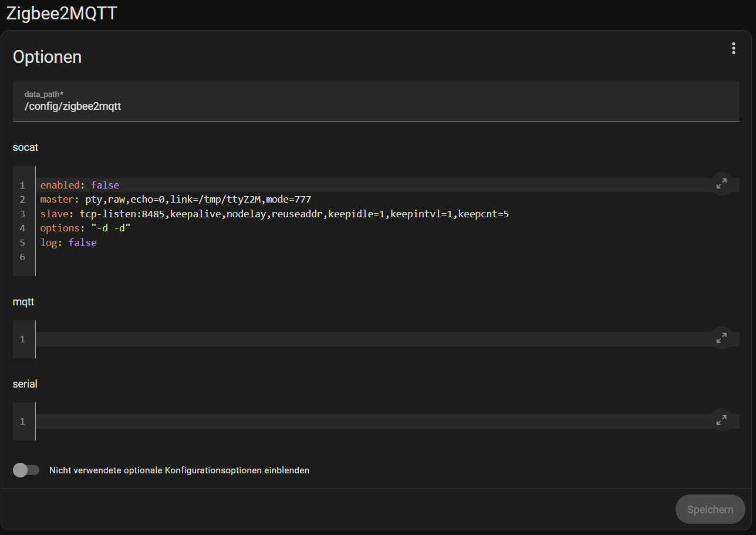Open the three-dot menu in Optionen card
Screen dimensions: 756x535
click(733, 49)
